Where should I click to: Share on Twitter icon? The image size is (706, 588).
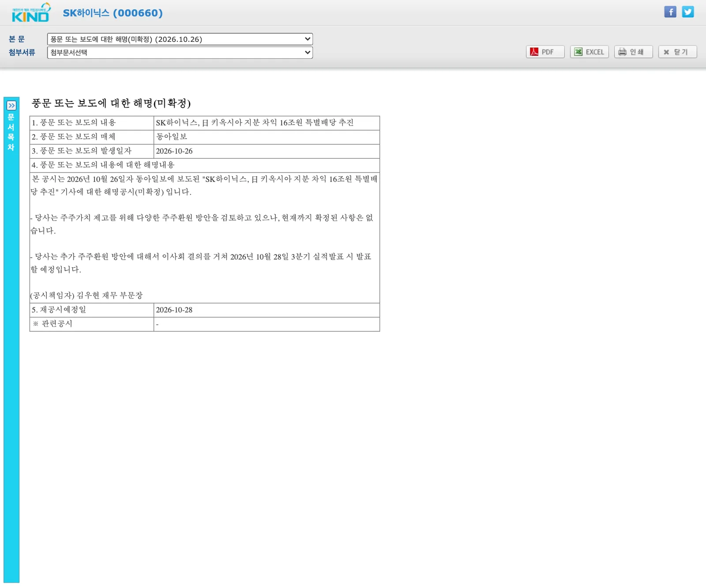688,12
